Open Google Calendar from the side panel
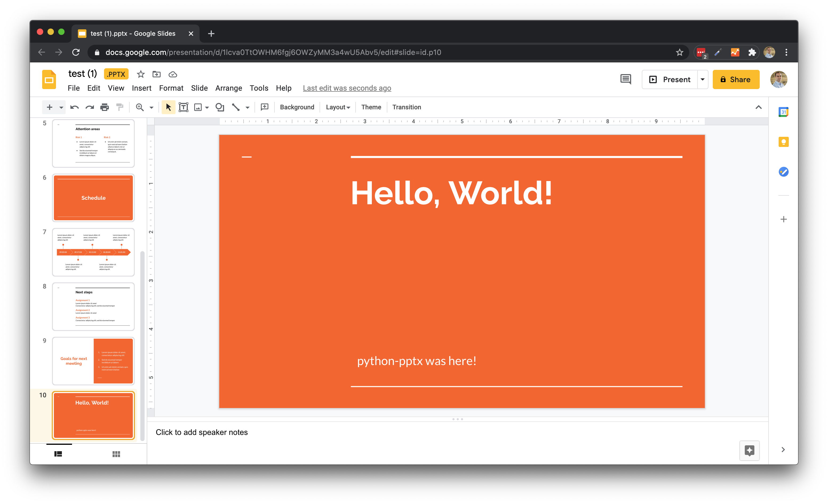The image size is (828, 504). [x=783, y=111]
